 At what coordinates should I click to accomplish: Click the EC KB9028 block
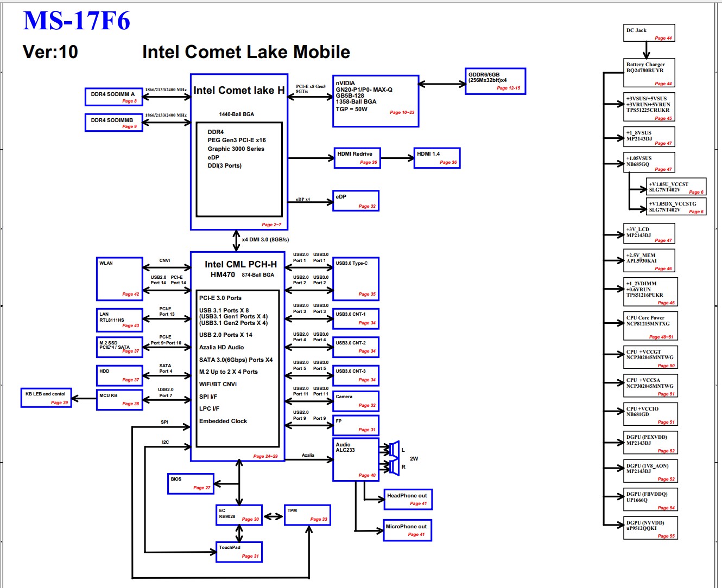pyautogui.click(x=239, y=515)
